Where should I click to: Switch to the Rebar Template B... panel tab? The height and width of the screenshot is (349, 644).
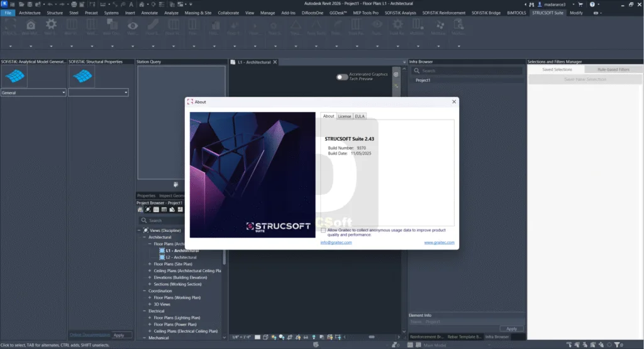coord(464,336)
